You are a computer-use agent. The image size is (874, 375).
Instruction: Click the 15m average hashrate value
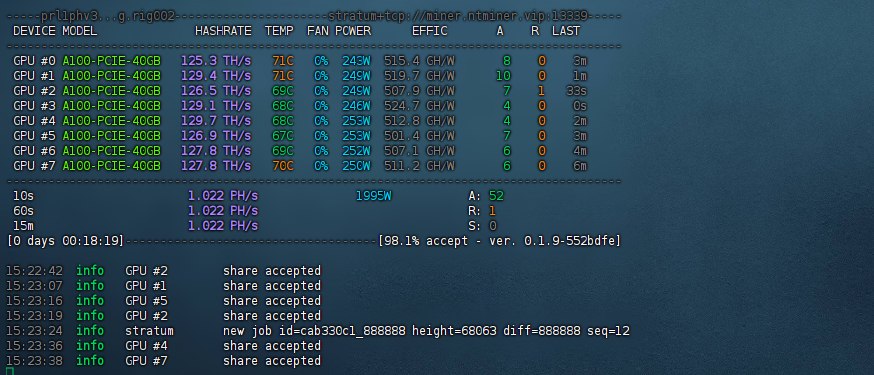[x=223, y=226]
